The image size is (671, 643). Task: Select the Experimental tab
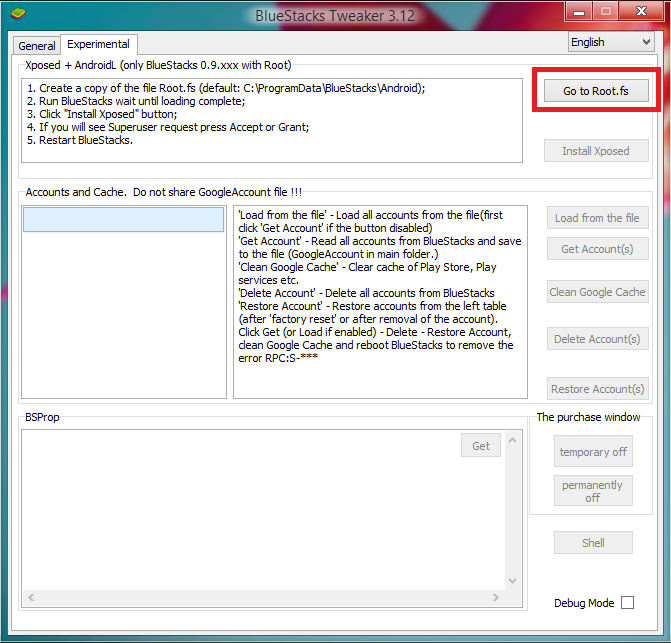pos(98,44)
